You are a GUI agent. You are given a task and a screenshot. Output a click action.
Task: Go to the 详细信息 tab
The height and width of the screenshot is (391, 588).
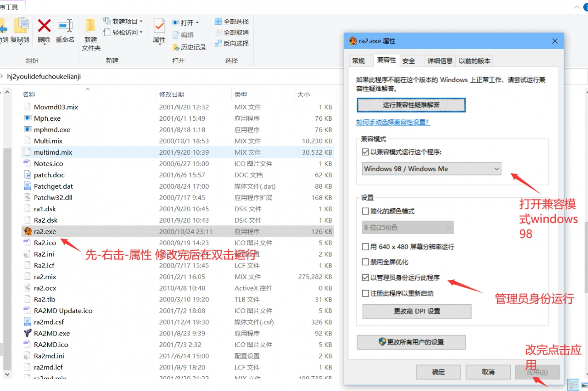pyautogui.click(x=440, y=61)
